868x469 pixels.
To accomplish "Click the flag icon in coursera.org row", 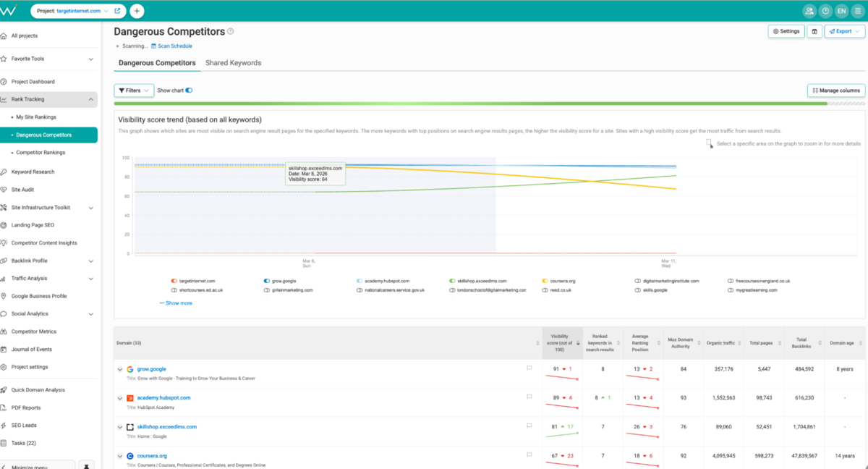I will tap(529, 455).
